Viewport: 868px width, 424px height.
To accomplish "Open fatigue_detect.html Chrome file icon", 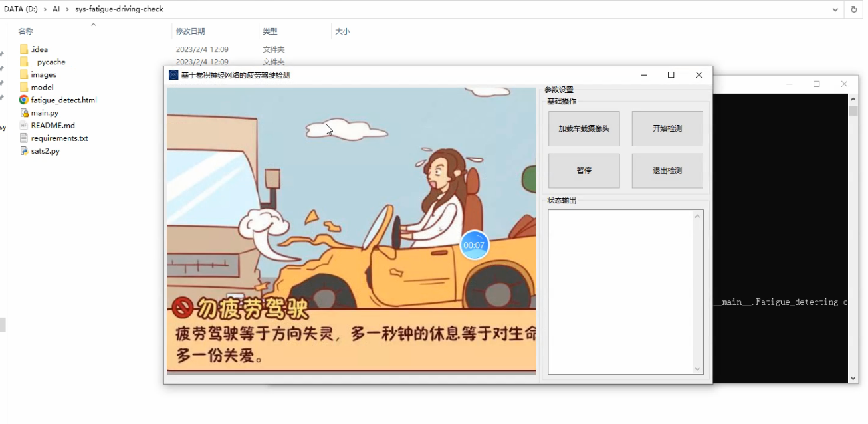I will tap(24, 100).
